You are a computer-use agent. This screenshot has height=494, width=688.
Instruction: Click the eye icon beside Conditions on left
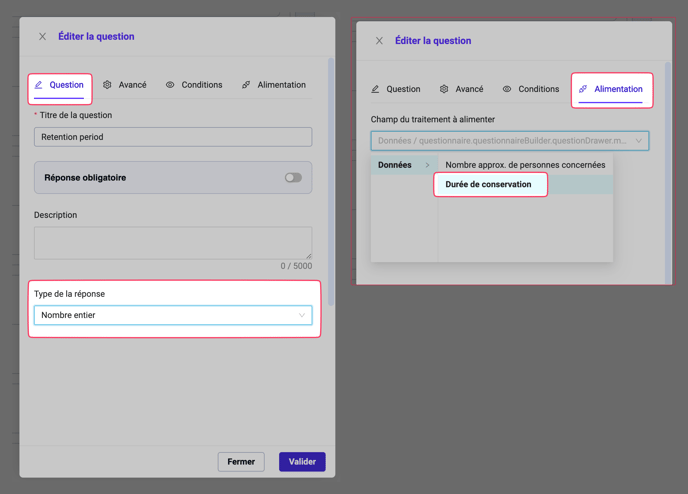click(170, 85)
